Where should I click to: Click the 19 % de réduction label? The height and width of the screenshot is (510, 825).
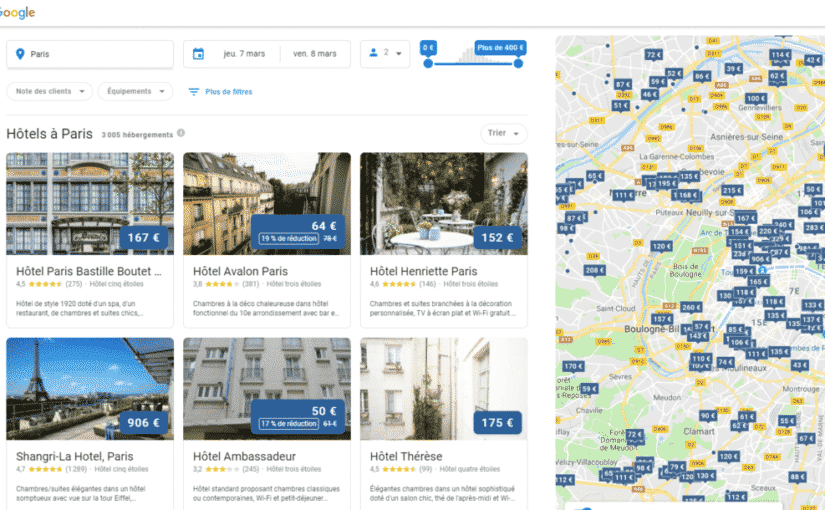pyautogui.click(x=289, y=238)
